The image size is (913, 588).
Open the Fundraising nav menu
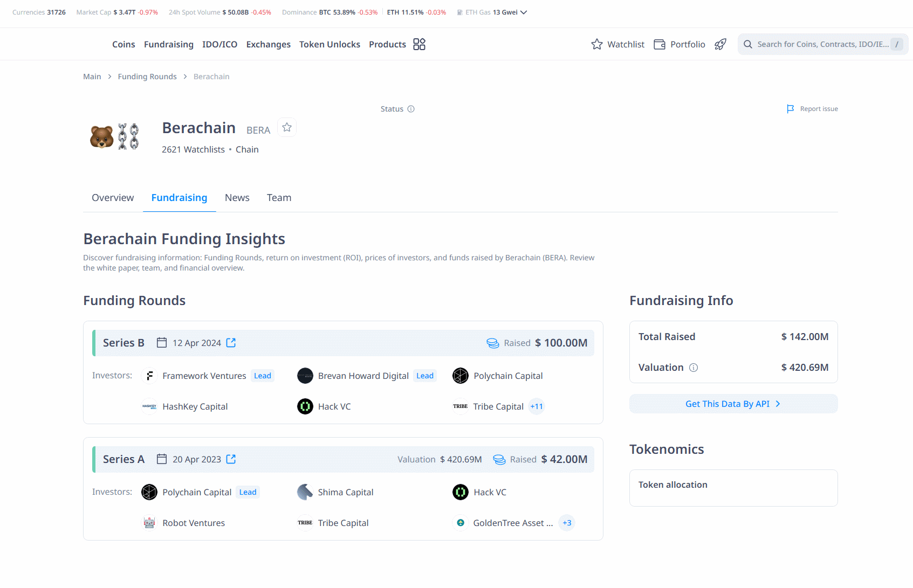click(169, 44)
